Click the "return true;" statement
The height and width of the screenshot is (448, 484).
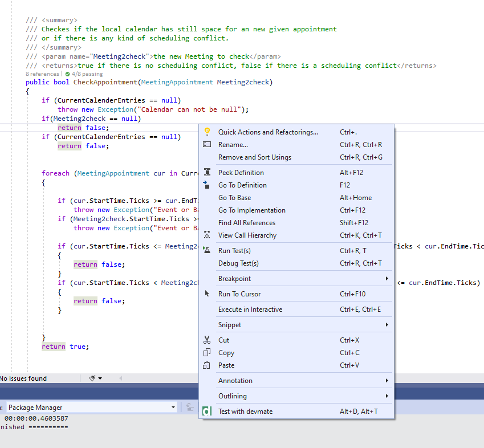[x=65, y=347]
